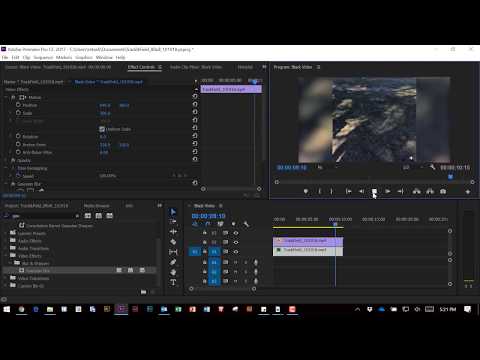Open the Sequence menu
Screen dimensions: 480x360
pyautogui.click(x=43, y=57)
